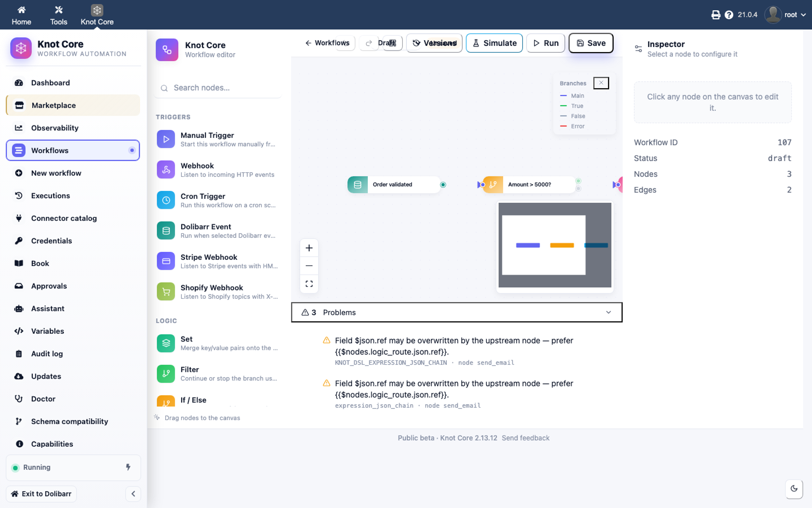The height and width of the screenshot is (508, 812).
Task: Run the workflow with the Run button
Action: click(x=546, y=43)
